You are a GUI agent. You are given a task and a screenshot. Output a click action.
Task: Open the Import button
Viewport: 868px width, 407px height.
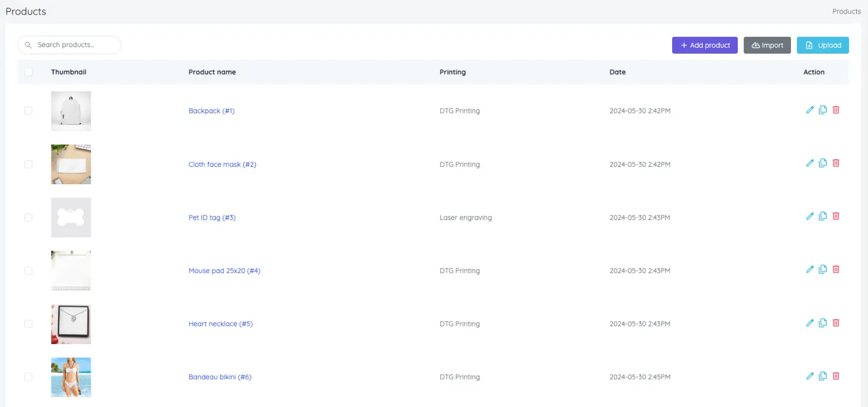click(x=767, y=45)
